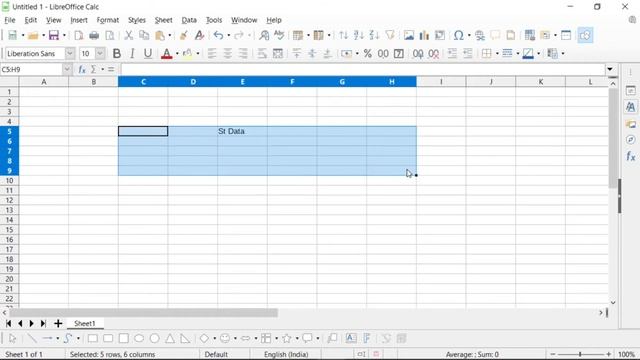Click the Sort Ascending icon
640x360 pixels.
[x=359, y=35]
